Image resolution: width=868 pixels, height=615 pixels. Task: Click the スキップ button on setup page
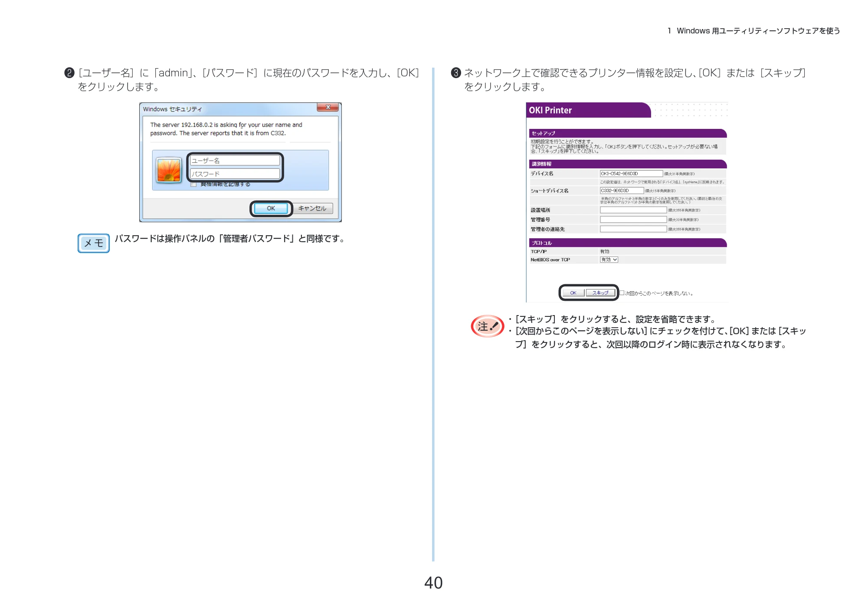point(600,293)
